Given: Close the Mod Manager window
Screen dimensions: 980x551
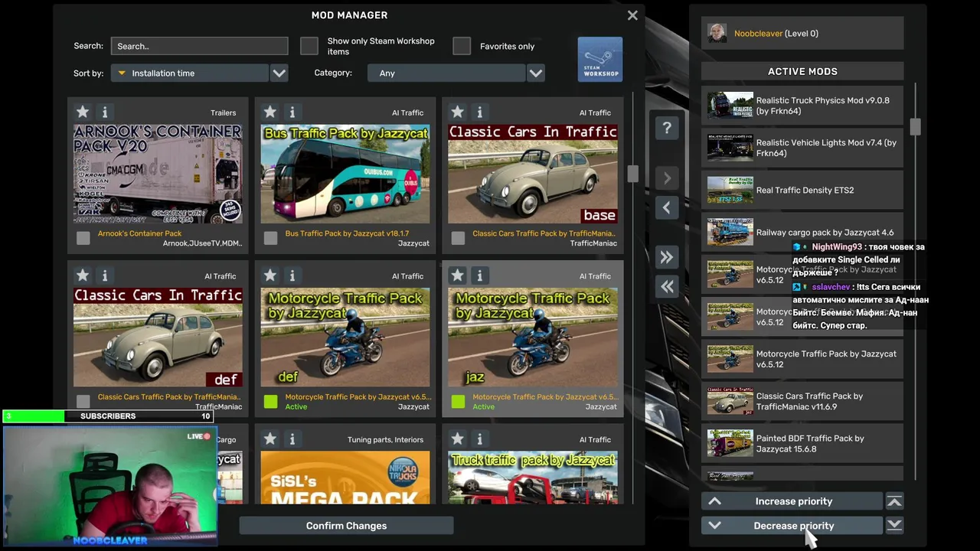Looking at the screenshot, I should 632,15.
